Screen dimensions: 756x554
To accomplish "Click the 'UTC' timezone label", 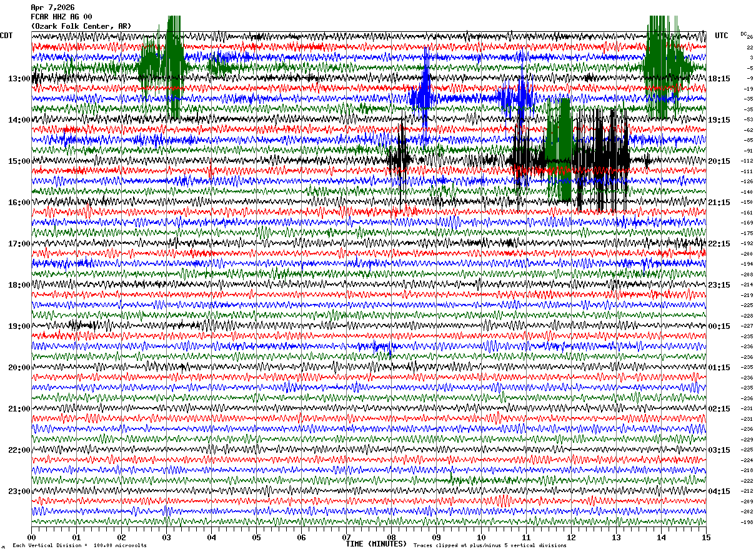I will 722,36.
